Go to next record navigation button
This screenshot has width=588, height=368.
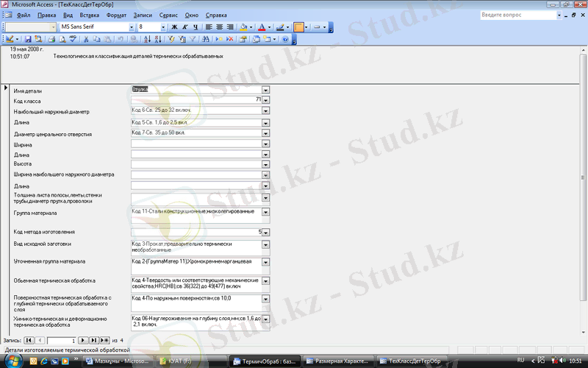(x=83, y=340)
